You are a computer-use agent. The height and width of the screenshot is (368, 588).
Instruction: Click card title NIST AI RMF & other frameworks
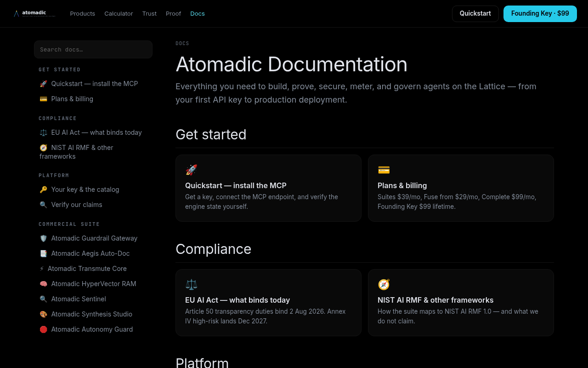[435, 300]
